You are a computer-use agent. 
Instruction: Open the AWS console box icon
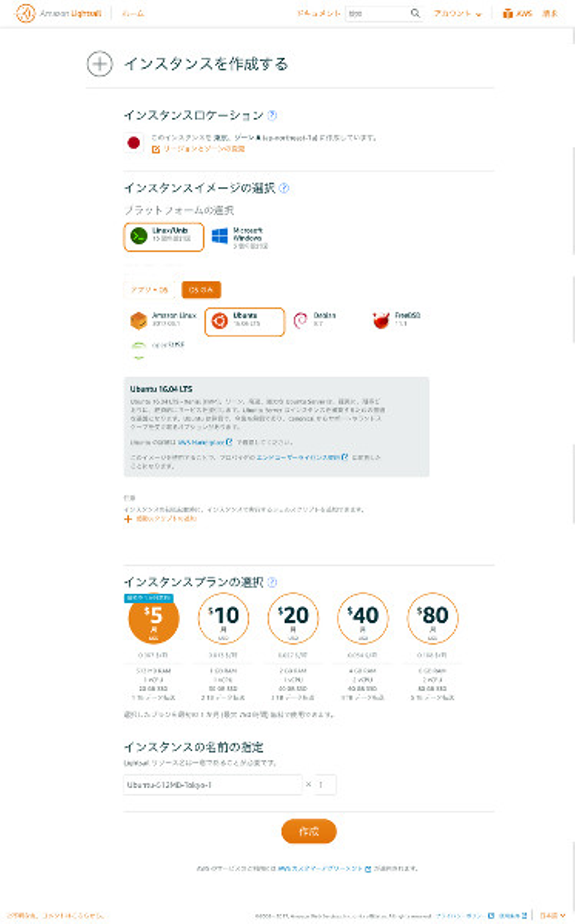[x=508, y=14]
